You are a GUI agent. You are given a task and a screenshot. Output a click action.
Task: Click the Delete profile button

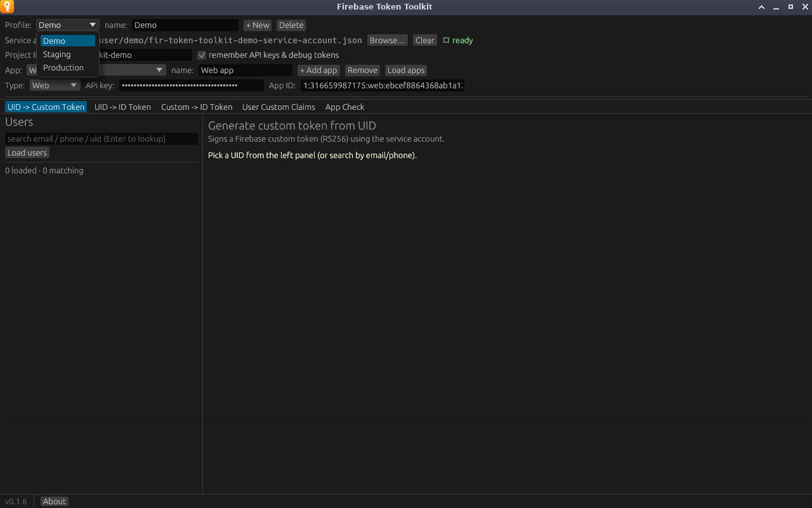[291, 25]
